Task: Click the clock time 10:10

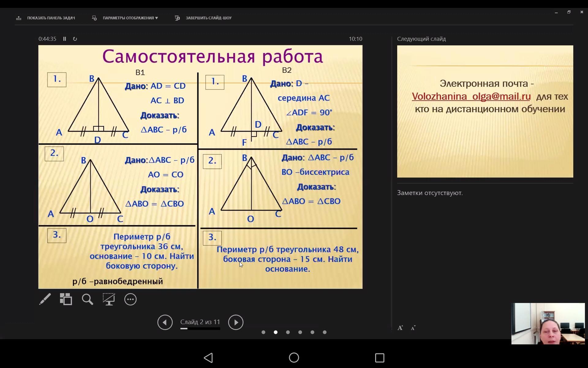Action: pos(356,39)
